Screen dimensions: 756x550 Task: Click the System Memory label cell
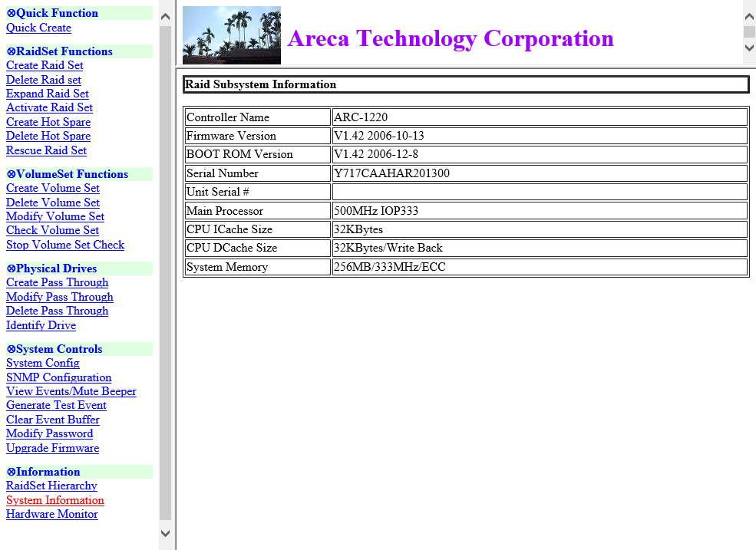tap(257, 267)
